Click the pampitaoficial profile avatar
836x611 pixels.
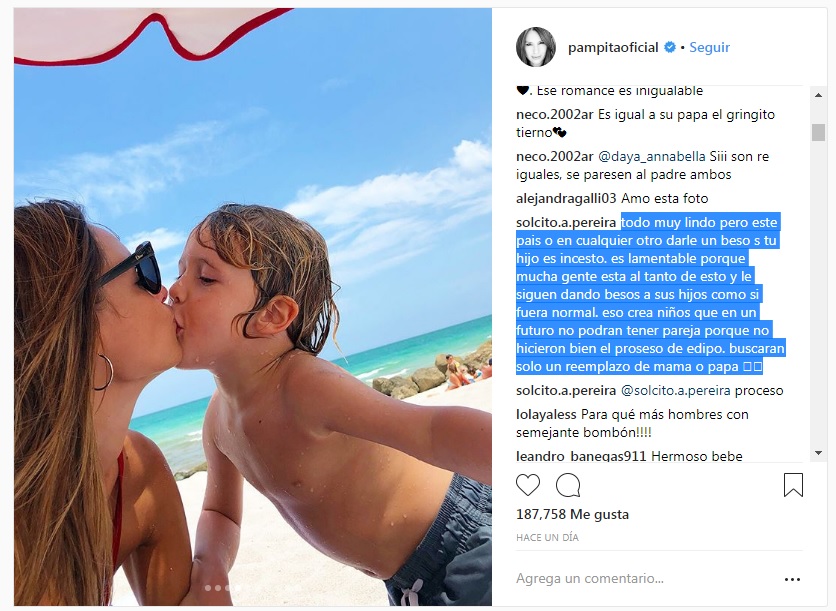(536, 47)
